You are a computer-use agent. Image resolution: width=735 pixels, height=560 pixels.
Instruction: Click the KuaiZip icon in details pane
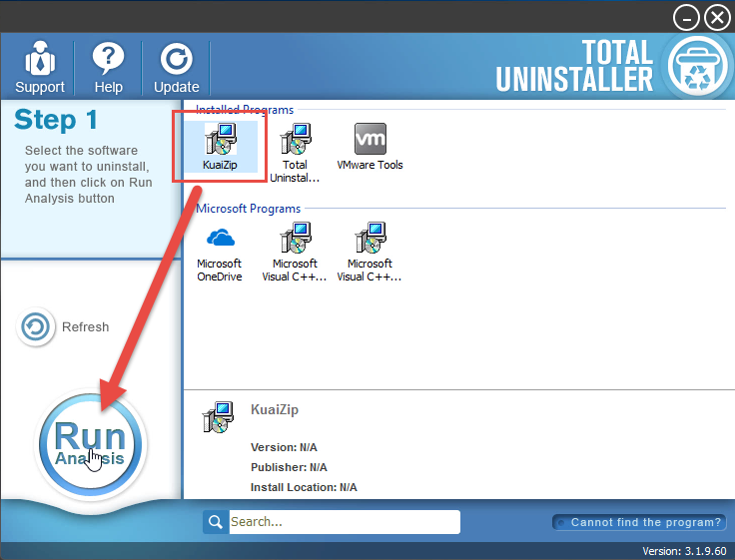click(218, 417)
